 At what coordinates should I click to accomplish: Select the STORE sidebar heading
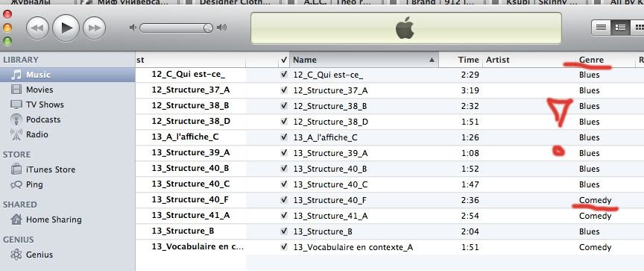pyautogui.click(x=17, y=155)
